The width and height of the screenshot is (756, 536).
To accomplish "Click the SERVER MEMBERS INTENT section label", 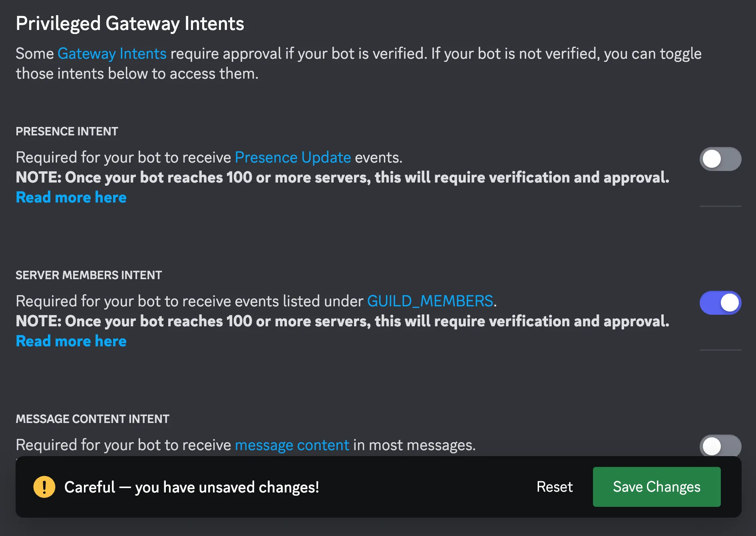I will [x=89, y=275].
